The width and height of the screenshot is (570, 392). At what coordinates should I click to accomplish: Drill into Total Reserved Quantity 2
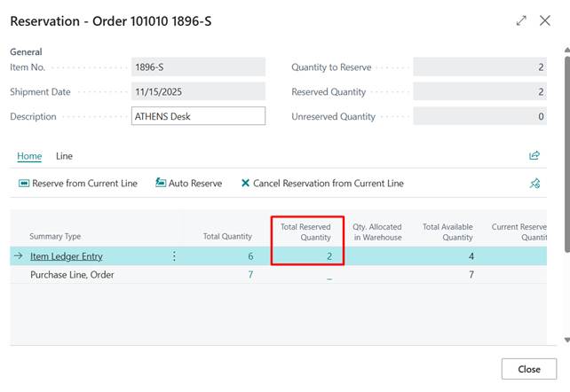point(328,256)
